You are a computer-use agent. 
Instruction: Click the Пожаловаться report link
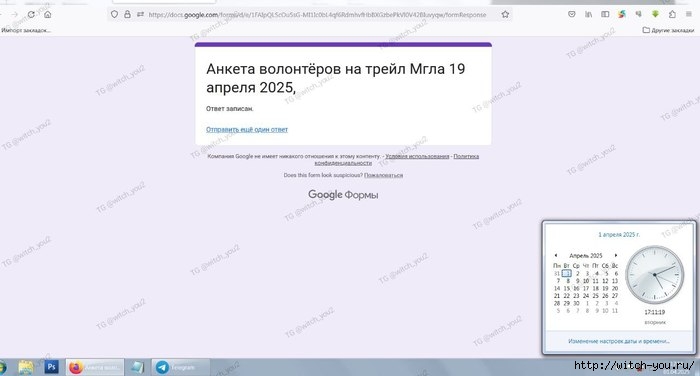383,175
